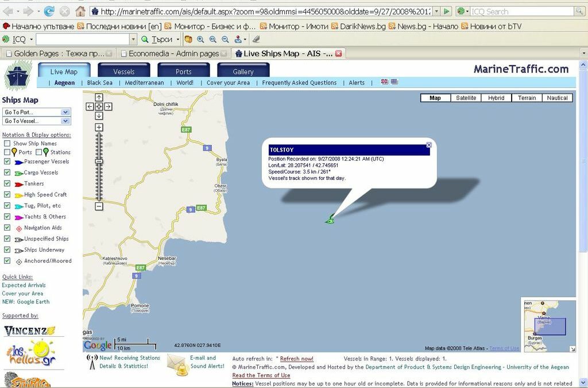This screenshot has width=588, height=388.
Task: Go to browser home page icon
Action: pos(80,11)
